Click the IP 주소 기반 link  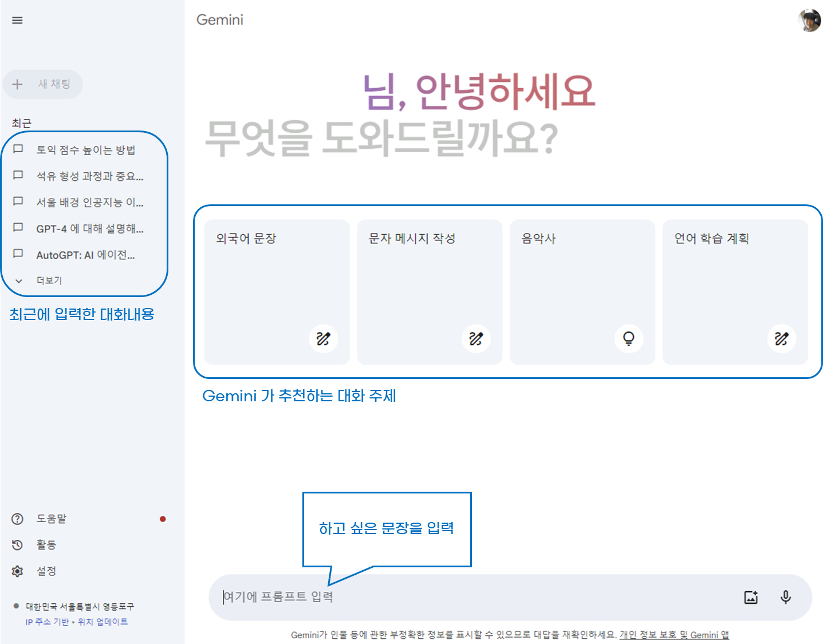(x=47, y=622)
